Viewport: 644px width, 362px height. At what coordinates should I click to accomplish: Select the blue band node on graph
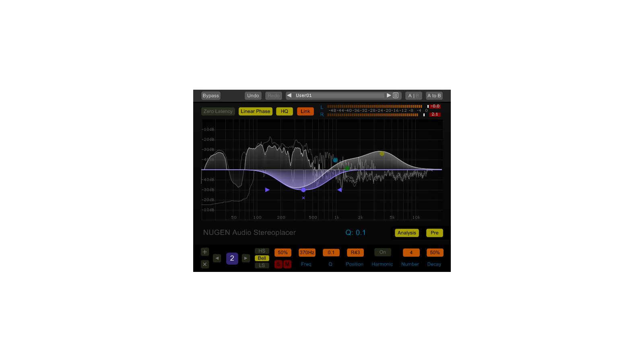click(335, 160)
